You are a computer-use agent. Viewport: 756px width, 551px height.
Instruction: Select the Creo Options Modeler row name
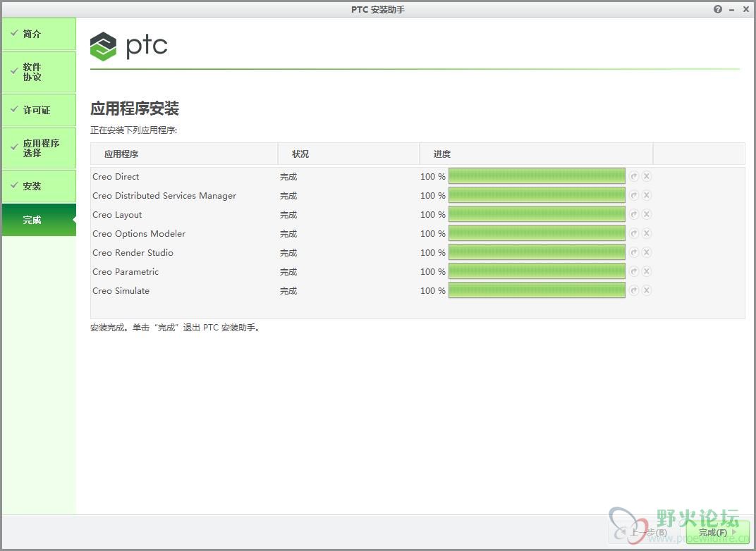coord(139,234)
